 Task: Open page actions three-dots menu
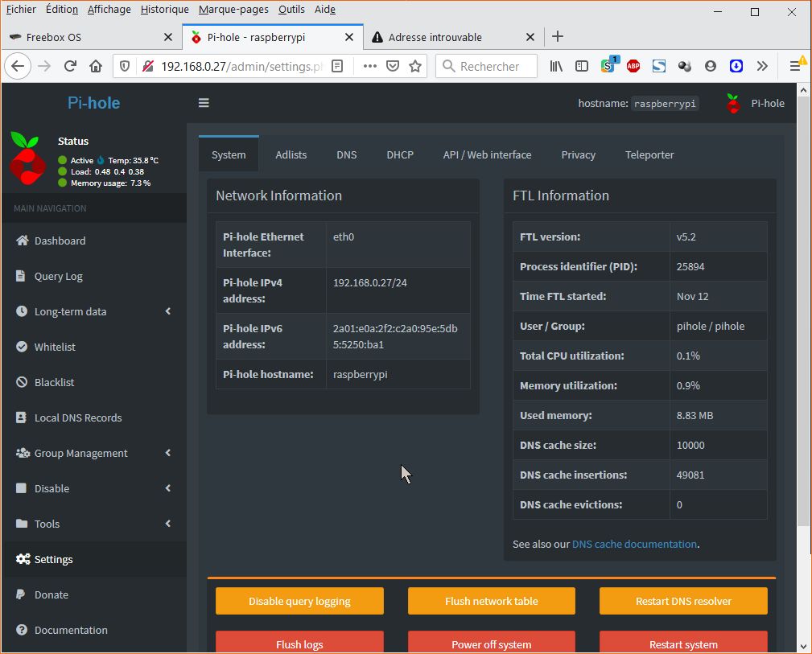369,66
